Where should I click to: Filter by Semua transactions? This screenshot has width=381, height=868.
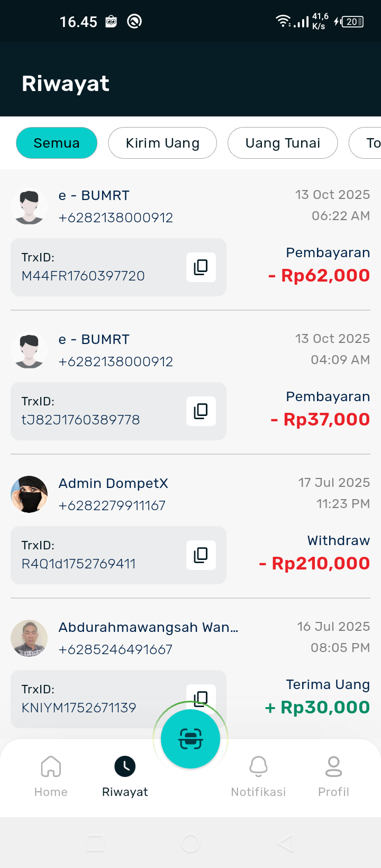57,143
